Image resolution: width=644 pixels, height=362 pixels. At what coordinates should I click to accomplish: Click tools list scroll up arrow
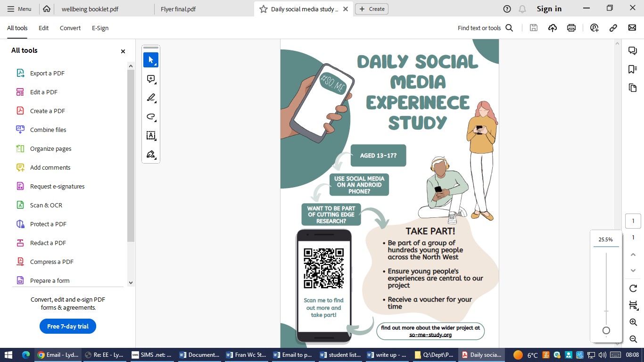tap(131, 66)
